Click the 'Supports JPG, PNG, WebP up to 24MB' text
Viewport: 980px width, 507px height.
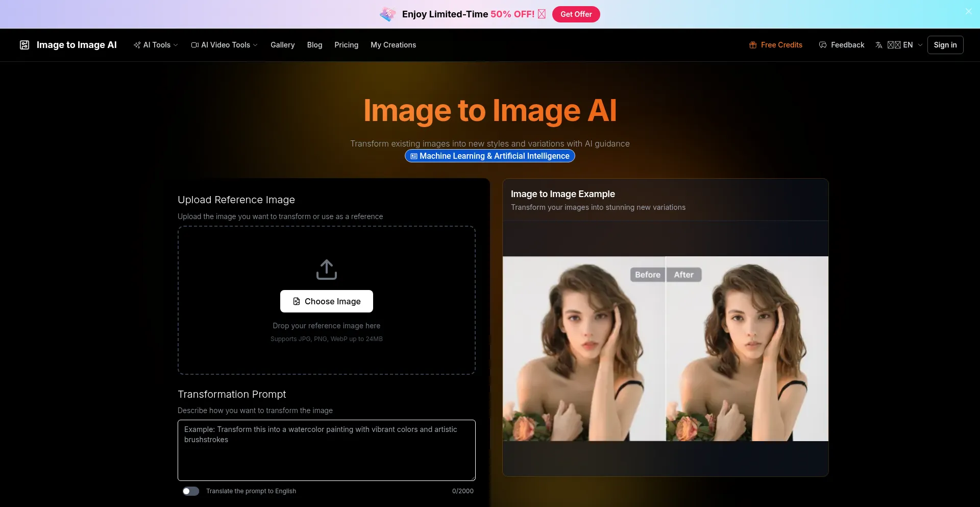click(x=327, y=339)
